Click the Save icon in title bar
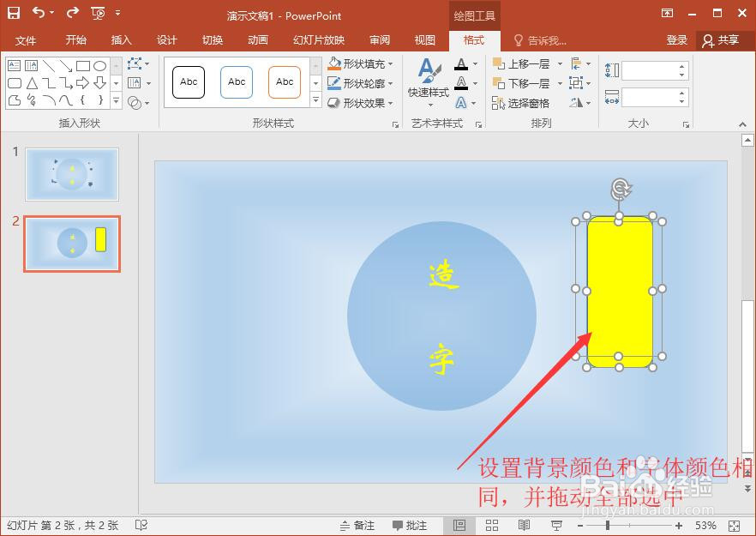The width and height of the screenshot is (756, 536). 14,13
